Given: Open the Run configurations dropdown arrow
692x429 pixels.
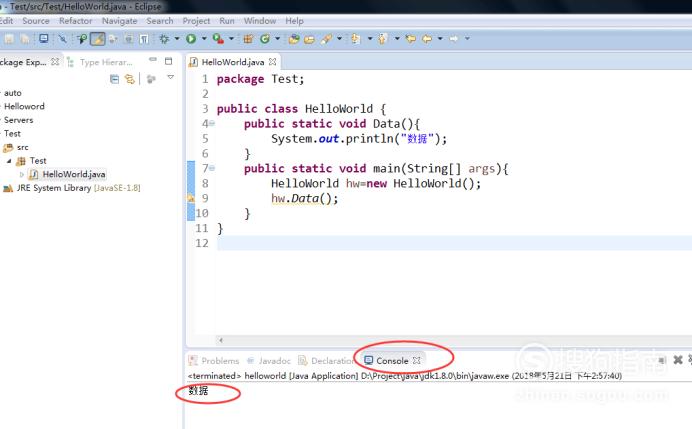Looking at the screenshot, I should point(204,39).
